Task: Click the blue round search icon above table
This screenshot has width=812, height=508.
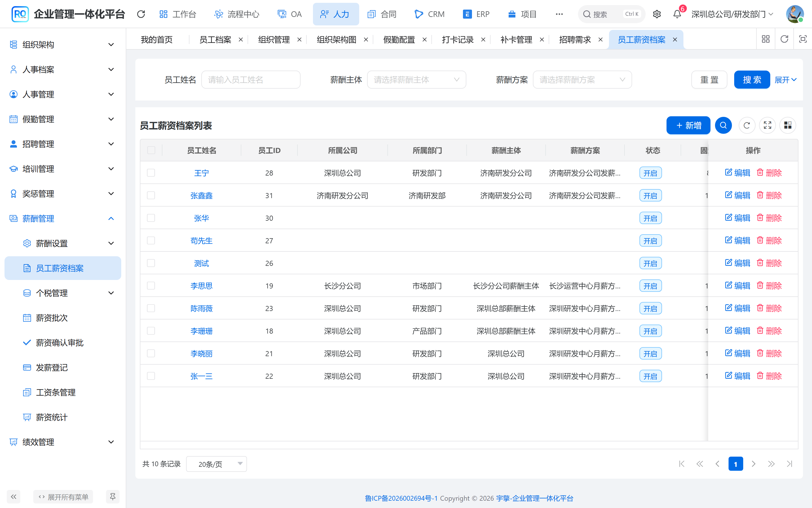Action: tap(723, 125)
